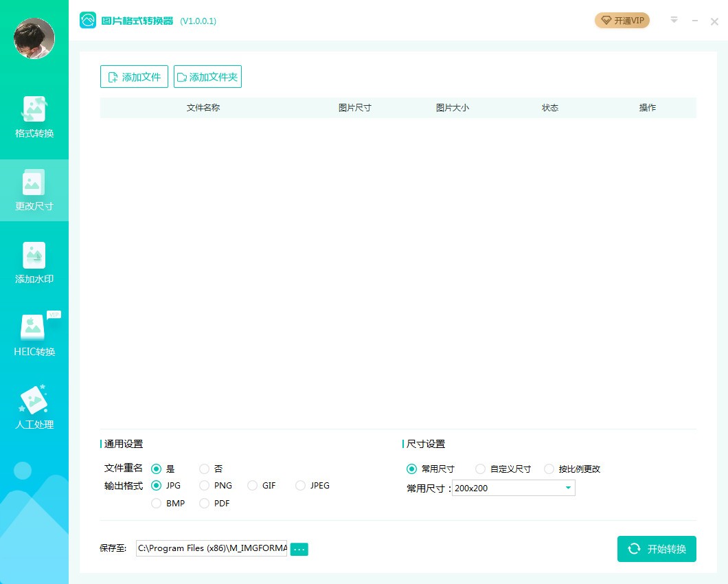The image size is (728, 584).
Task: Open the 格式转换 sidebar icon
Action: click(x=34, y=110)
